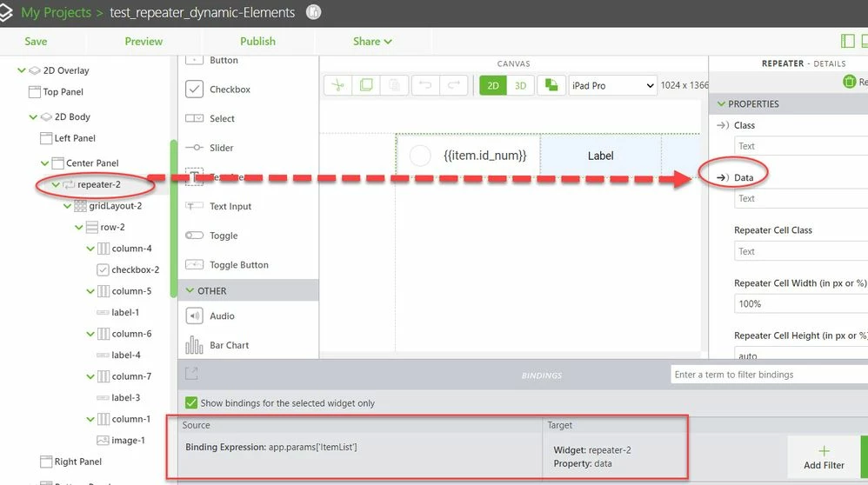Click the Repeater Cell Height auto field
This screenshot has height=485, width=868.
801,354
